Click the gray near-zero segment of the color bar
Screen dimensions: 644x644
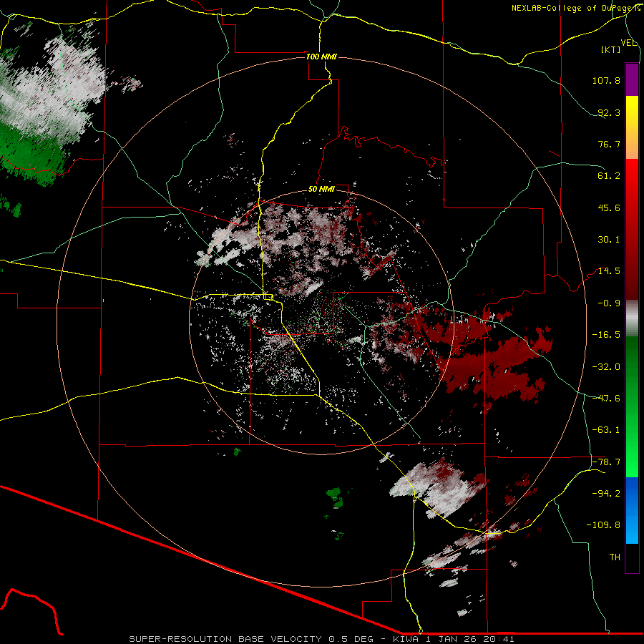(x=632, y=318)
